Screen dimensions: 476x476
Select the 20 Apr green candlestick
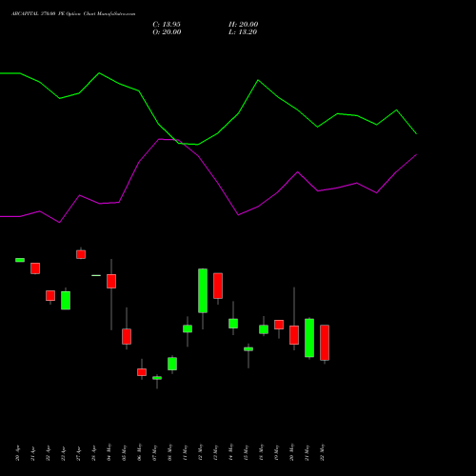tap(20, 260)
